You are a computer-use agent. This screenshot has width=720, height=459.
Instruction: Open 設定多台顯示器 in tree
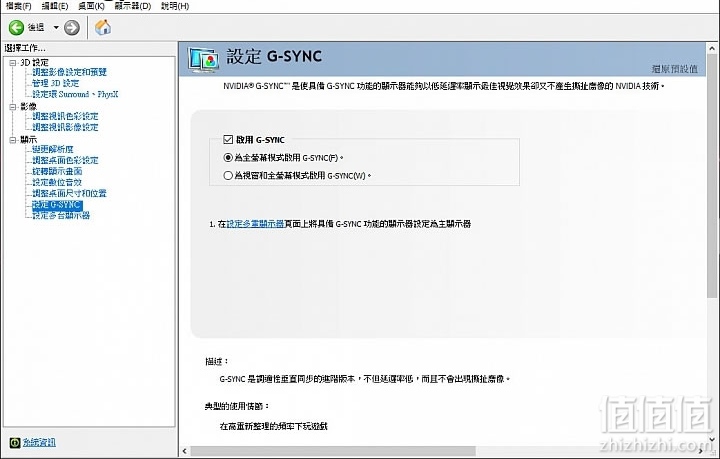(61, 215)
